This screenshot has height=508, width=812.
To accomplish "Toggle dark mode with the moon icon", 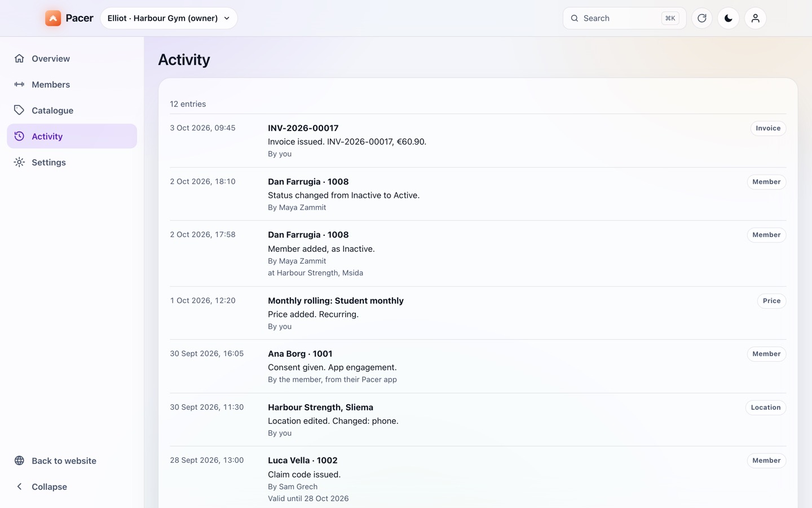I will click(729, 18).
